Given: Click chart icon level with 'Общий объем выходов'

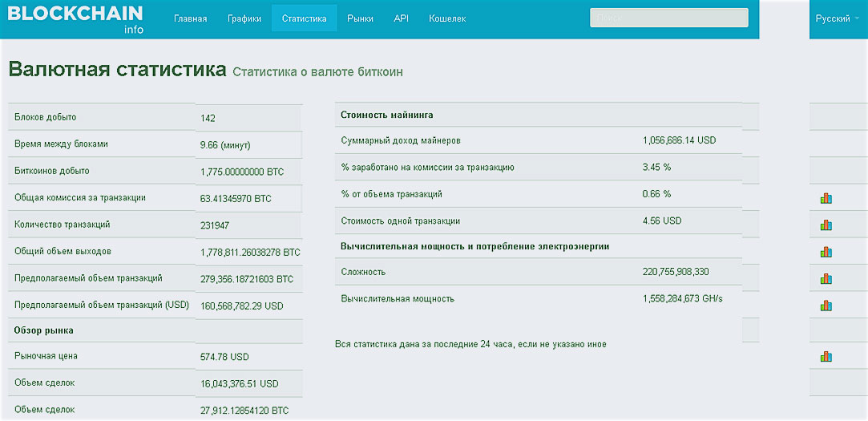Looking at the screenshot, I should coord(826,252).
